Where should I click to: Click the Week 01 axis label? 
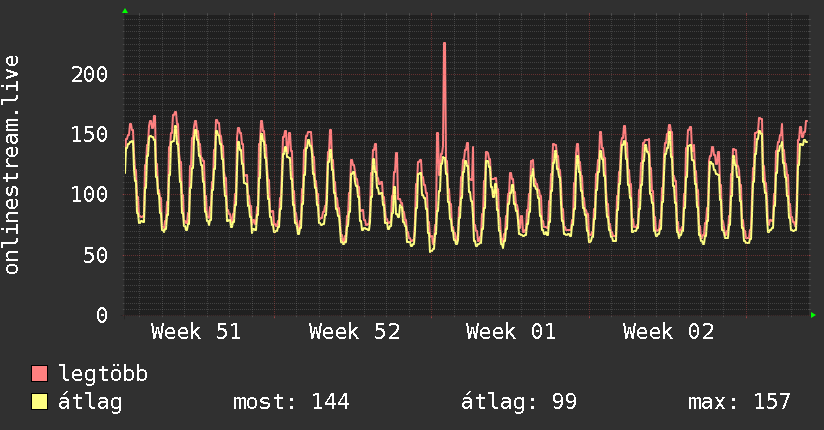point(511,332)
